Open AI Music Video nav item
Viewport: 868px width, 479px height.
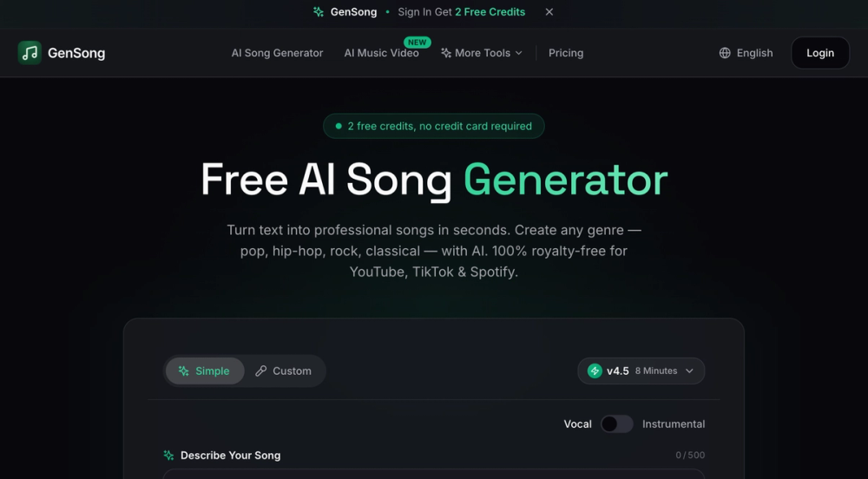point(381,53)
